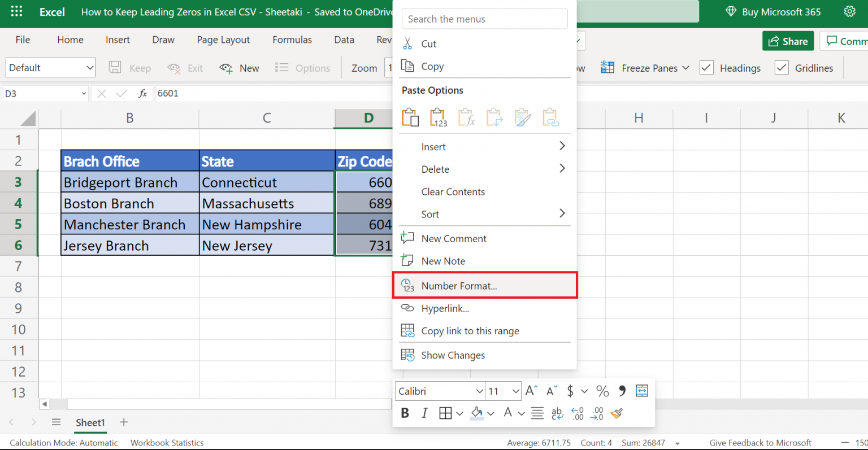868x450 pixels.
Task: Toggle Bold formatting in the mini toolbar
Action: (405, 413)
